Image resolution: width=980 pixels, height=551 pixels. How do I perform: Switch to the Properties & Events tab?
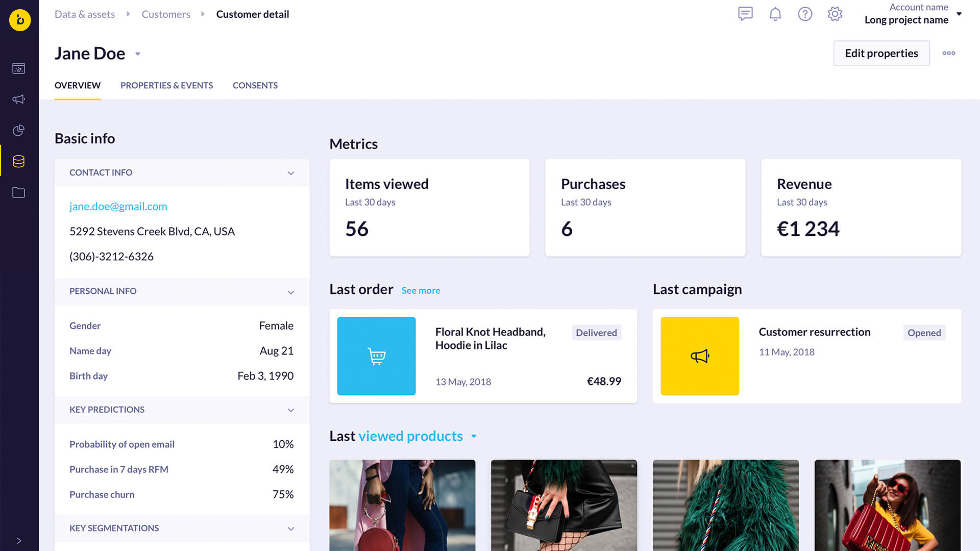pos(166,85)
